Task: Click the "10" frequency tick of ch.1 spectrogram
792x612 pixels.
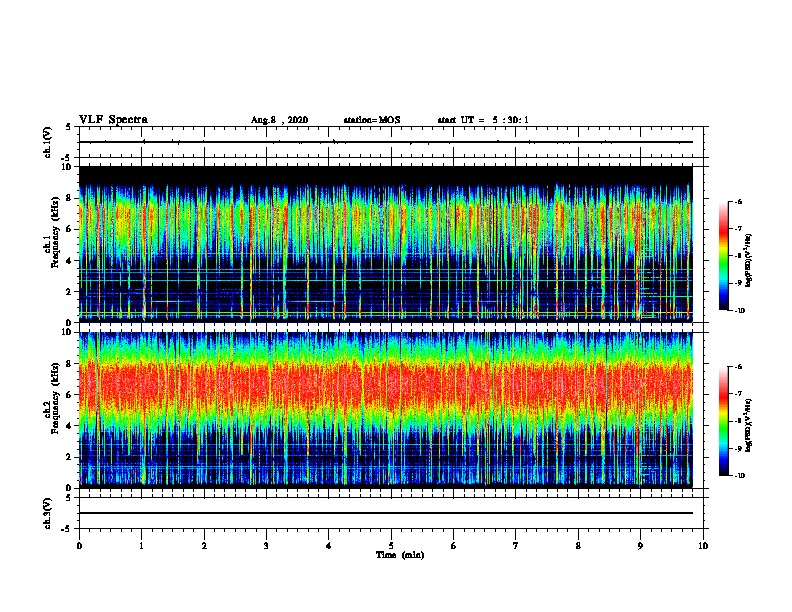Action: click(x=66, y=167)
